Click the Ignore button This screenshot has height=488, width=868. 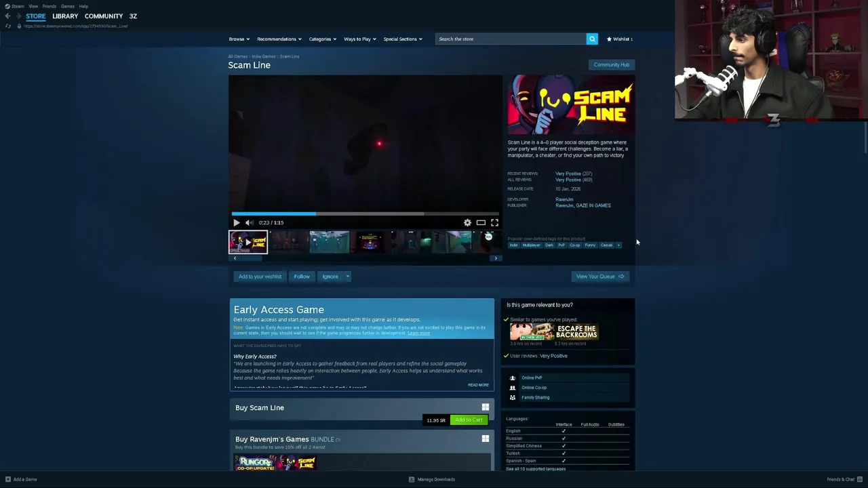click(x=330, y=277)
